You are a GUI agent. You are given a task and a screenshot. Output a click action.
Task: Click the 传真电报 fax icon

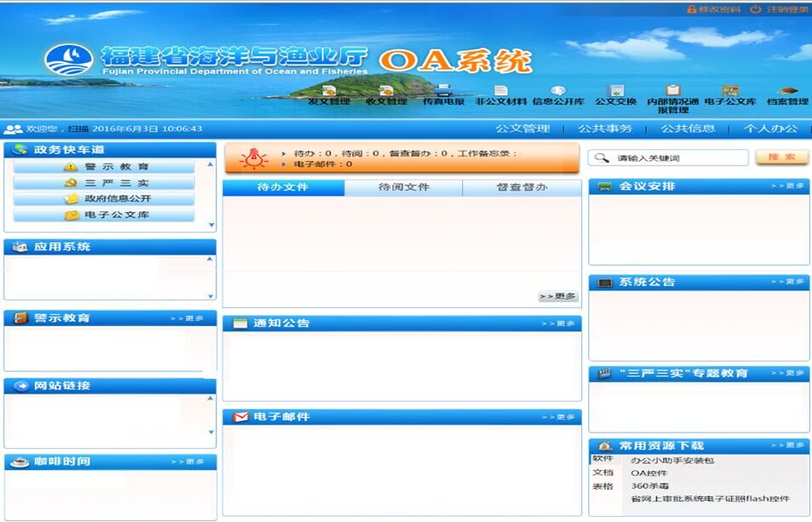(x=443, y=94)
